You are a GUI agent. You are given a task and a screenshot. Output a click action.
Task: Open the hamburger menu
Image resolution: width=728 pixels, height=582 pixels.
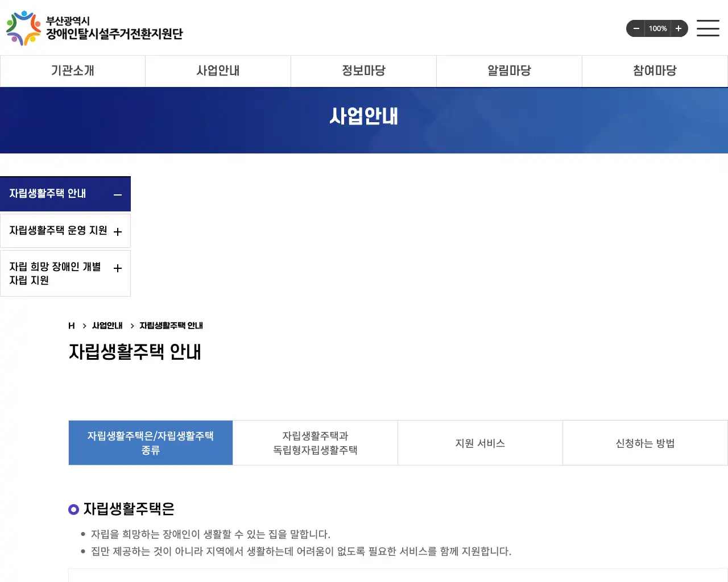pyautogui.click(x=708, y=28)
